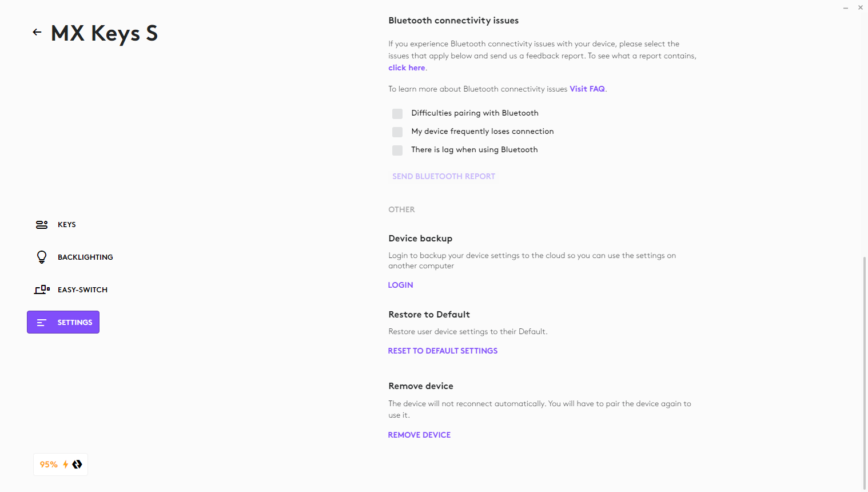The height and width of the screenshot is (492, 868).
Task: Click the back arrow beside MX Keys S
Action: coord(37,33)
